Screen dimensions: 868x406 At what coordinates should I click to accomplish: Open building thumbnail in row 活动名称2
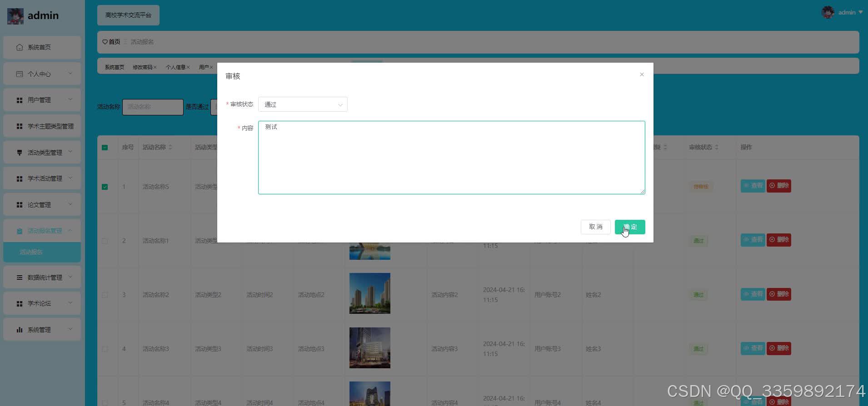coord(369,293)
